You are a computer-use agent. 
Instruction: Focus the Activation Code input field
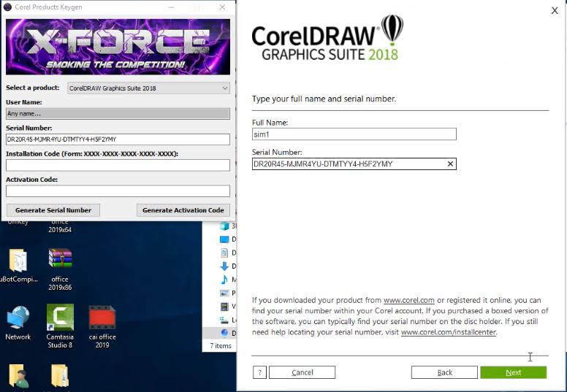[118, 191]
